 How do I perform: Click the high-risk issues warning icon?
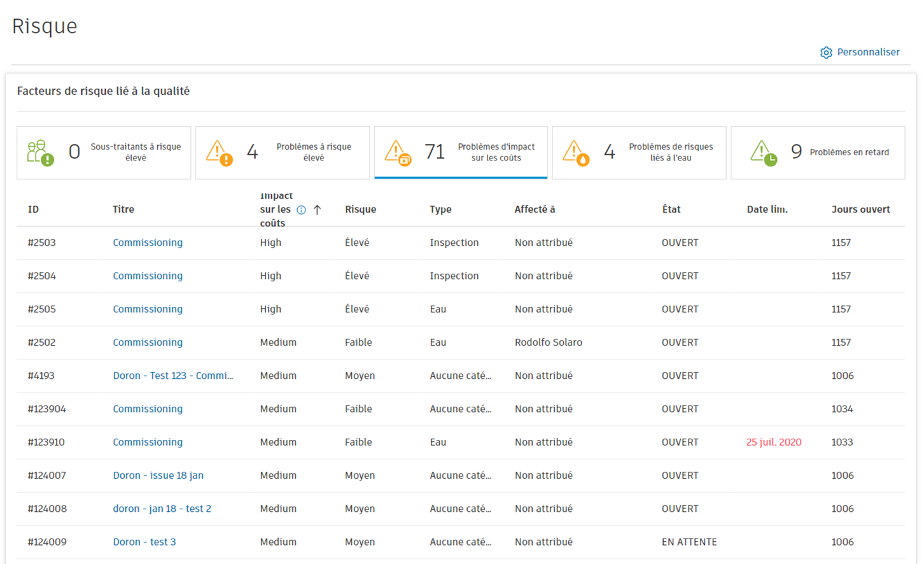(x=219, y=153)
